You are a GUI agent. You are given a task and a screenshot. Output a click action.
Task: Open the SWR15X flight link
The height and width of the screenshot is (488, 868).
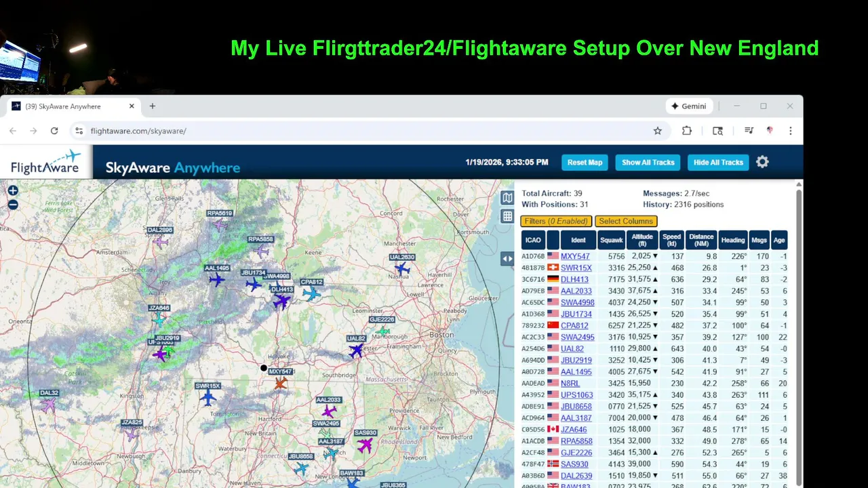click(x=576, y=268)
